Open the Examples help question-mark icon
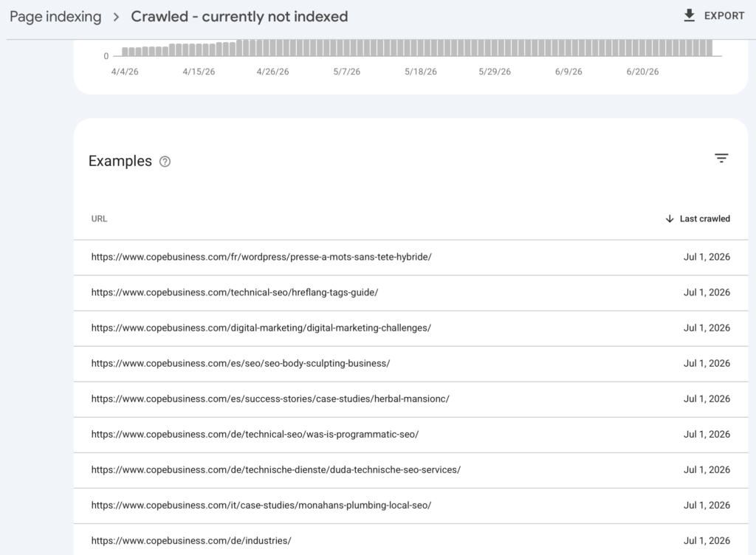 pyautogui.click(x=165, y=162)
